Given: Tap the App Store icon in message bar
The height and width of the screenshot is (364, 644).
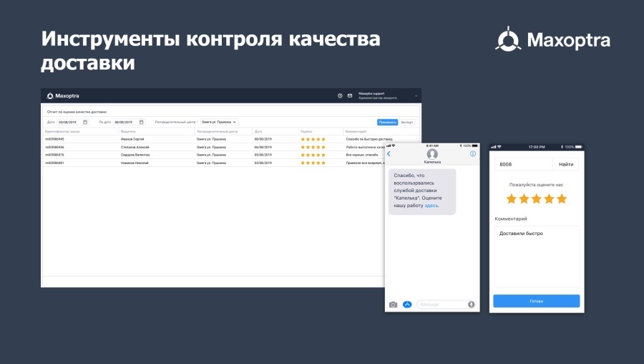Looking at the screenshot, I should (x=407, y=305).
